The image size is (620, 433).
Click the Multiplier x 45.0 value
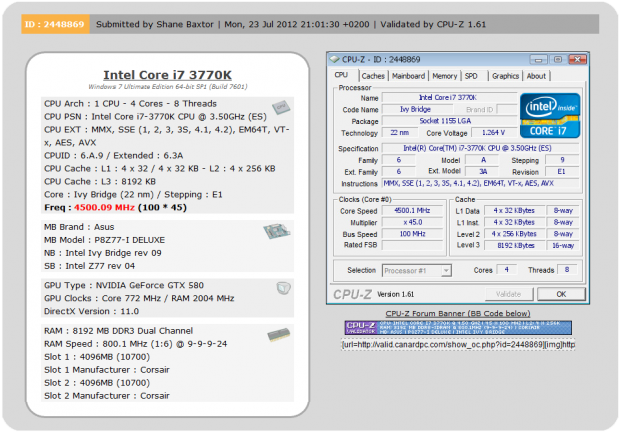click(x=412, y=222)
